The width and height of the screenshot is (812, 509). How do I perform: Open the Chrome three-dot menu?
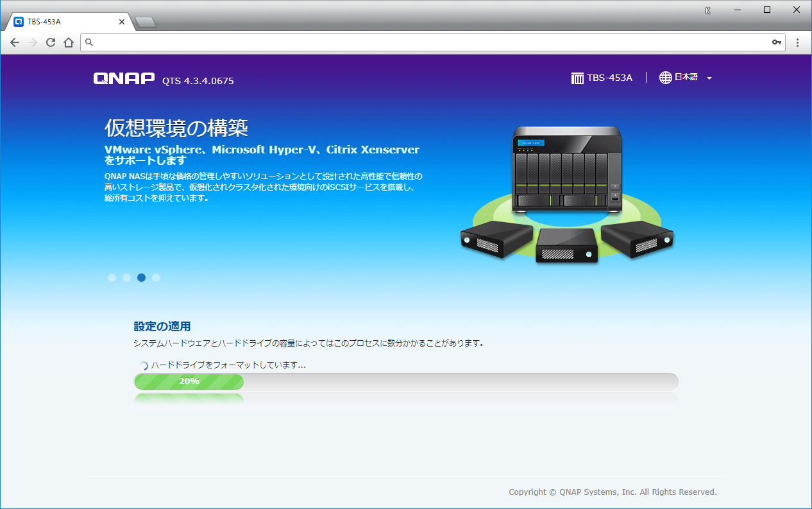(x=797, y=42)
